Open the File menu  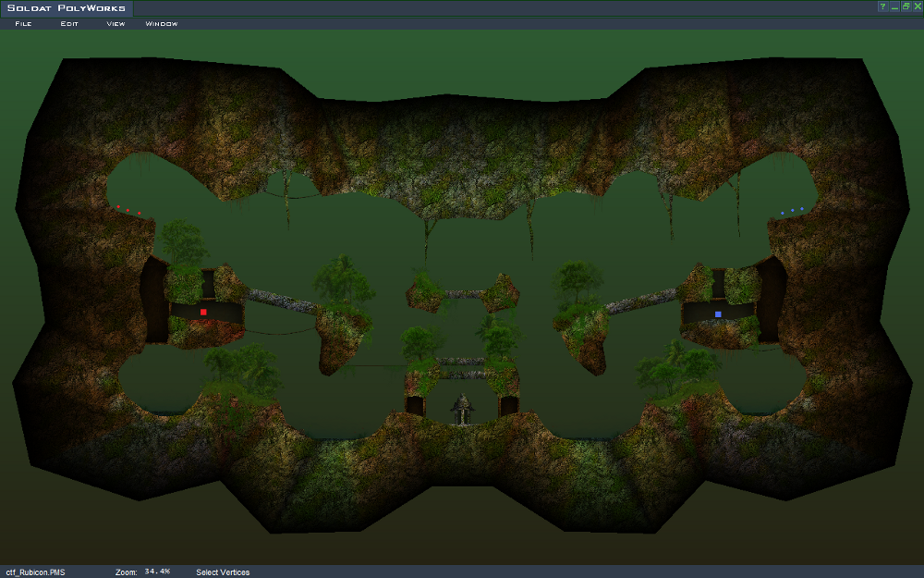point(23,23)
